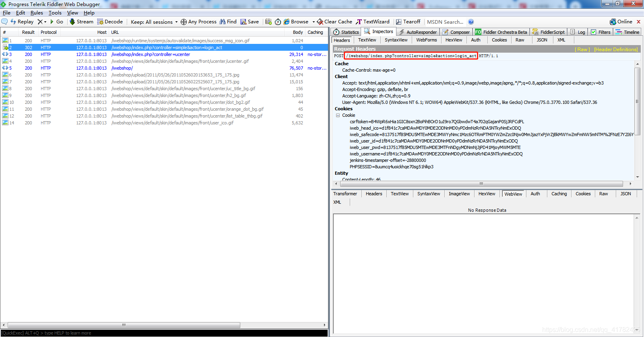Open the Tools menu
Screen dimensions: 644x337
(55, 13)
